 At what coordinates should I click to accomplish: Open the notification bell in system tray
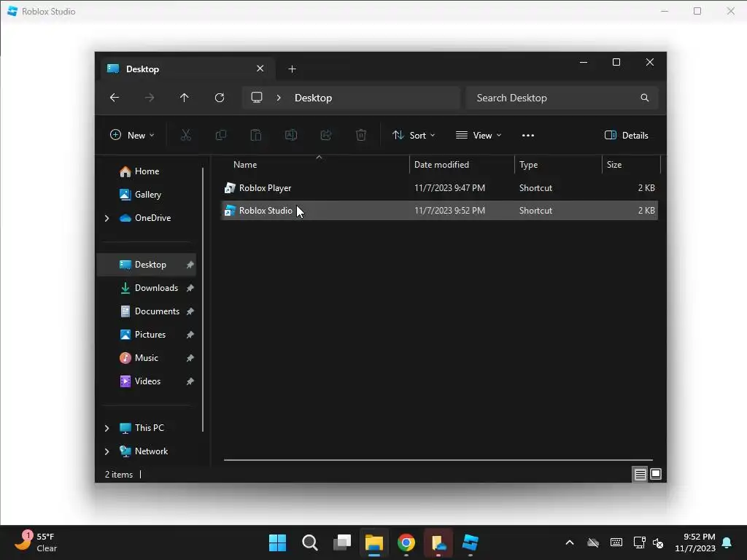(727, 542)
